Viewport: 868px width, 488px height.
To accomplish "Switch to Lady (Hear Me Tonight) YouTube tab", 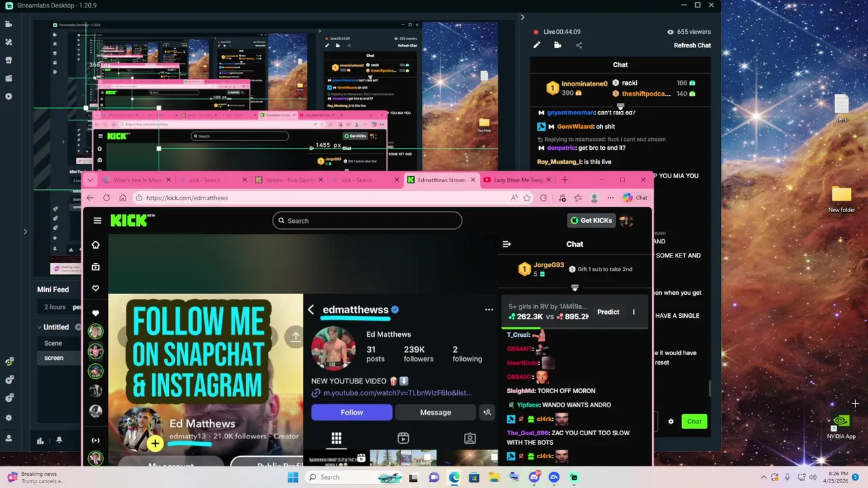I will click(517, 180).
